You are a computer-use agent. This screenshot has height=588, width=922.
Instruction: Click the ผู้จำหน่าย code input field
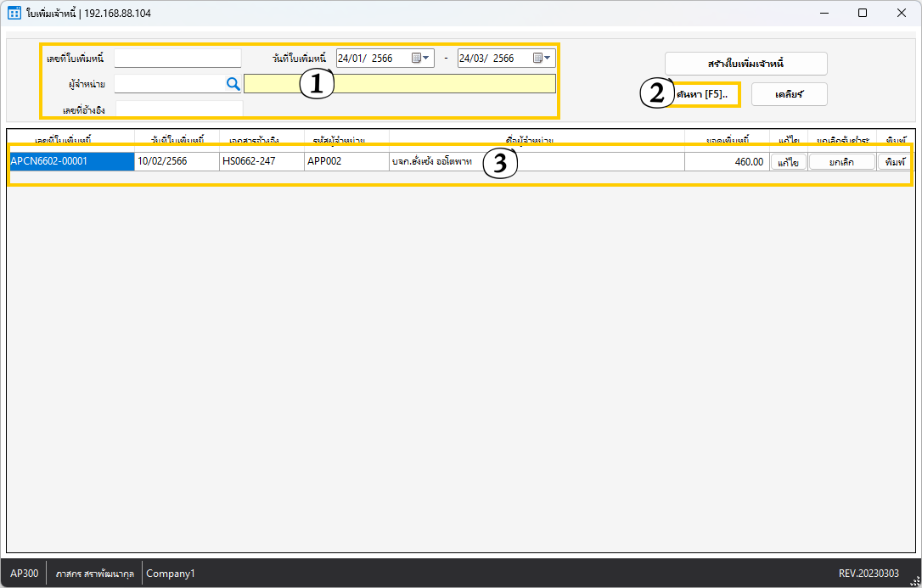[x=169, y=83]
